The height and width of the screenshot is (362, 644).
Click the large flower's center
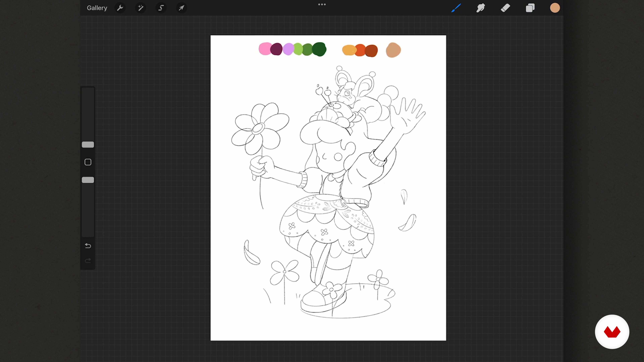[258, 129]
